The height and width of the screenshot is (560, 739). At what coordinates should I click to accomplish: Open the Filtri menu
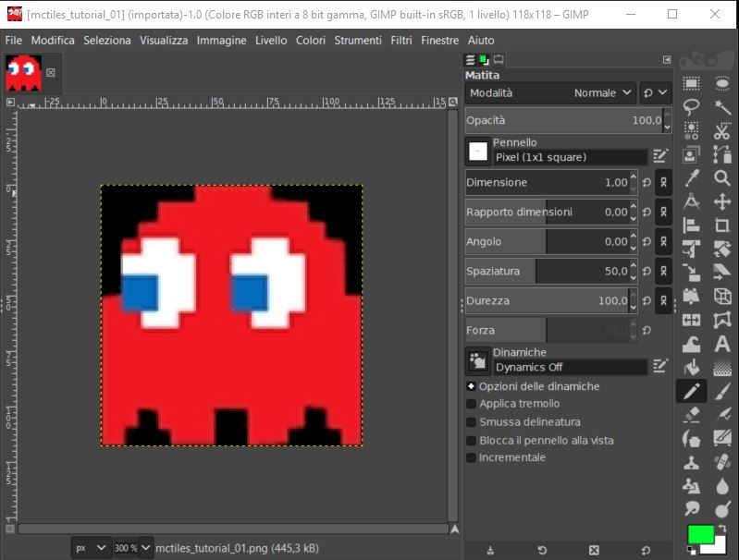pos(401,41)
